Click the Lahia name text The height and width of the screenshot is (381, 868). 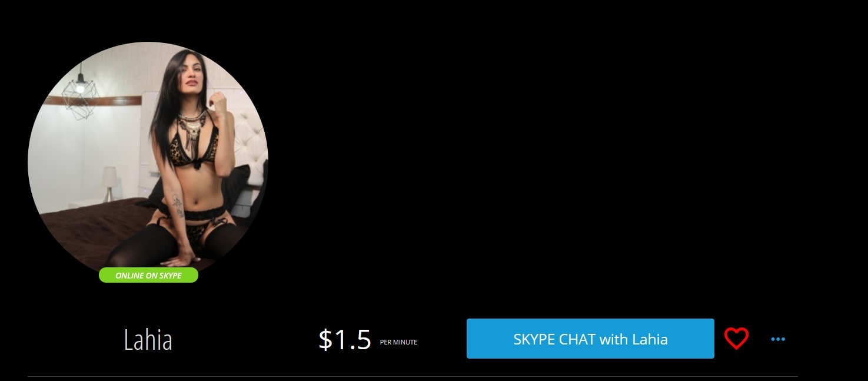tap(148, 340)
